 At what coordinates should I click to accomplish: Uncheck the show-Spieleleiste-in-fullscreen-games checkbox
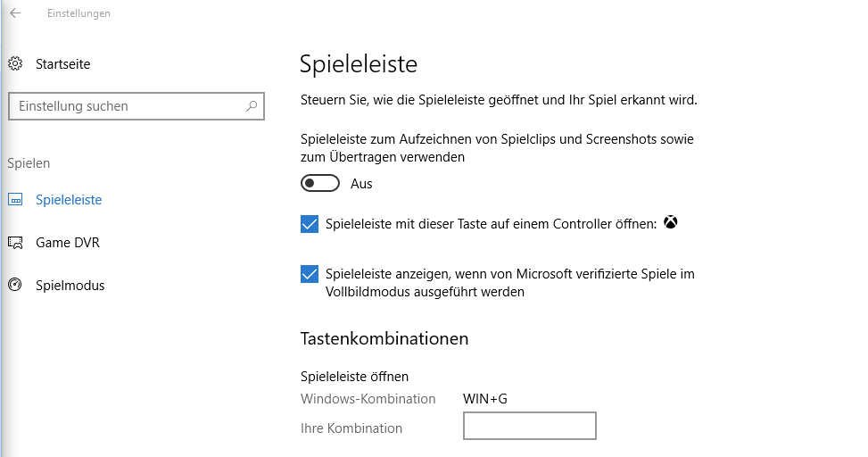[310, 274]
